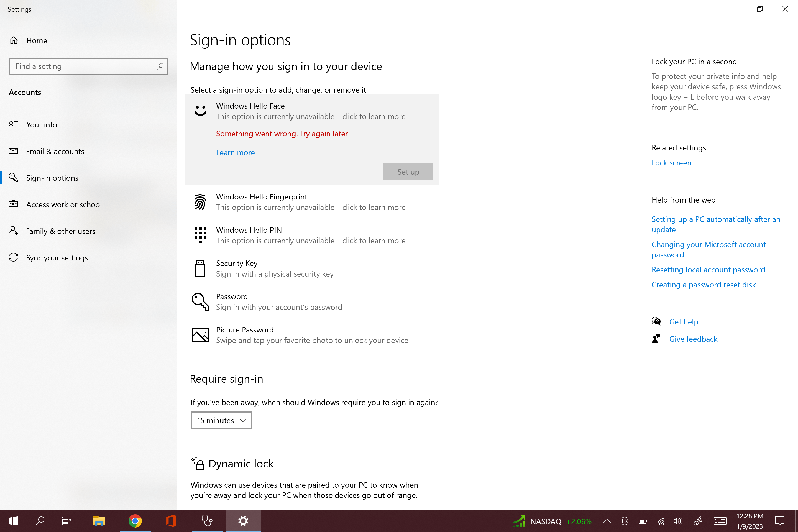Go to Email & accounts section
This screenshot has width=798, height=532.
coord(55,151)
